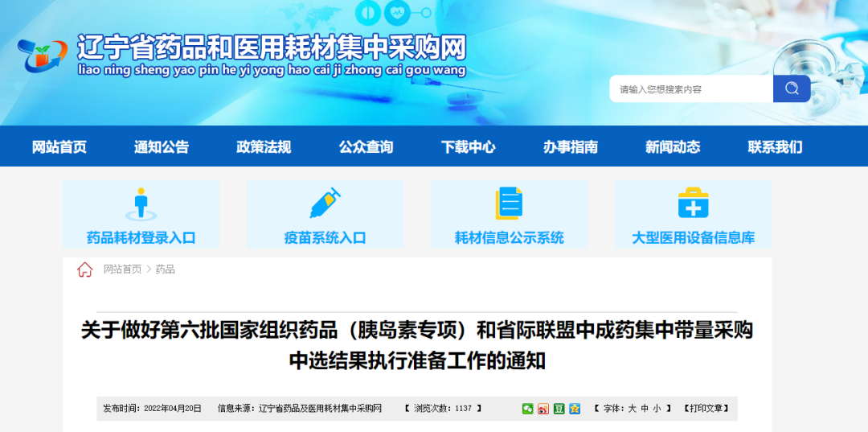Share article via Weibo icon
868x432 pixels.
[x=543, y=409]
